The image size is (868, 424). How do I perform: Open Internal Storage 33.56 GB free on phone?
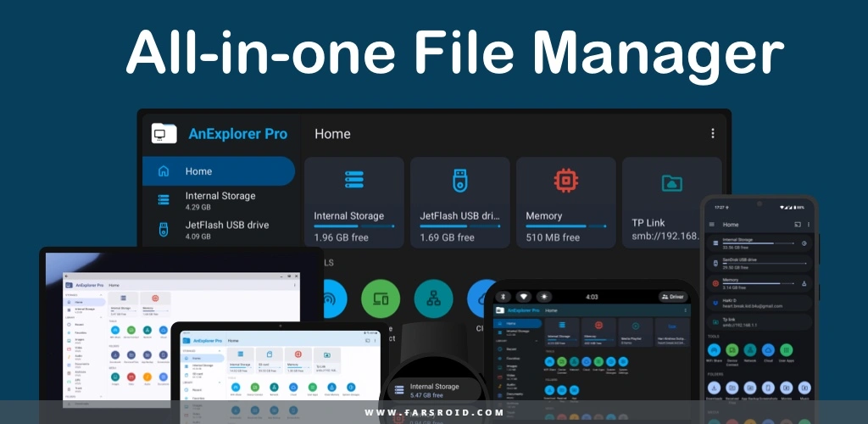pyautogui.click(x=759, y=243)
